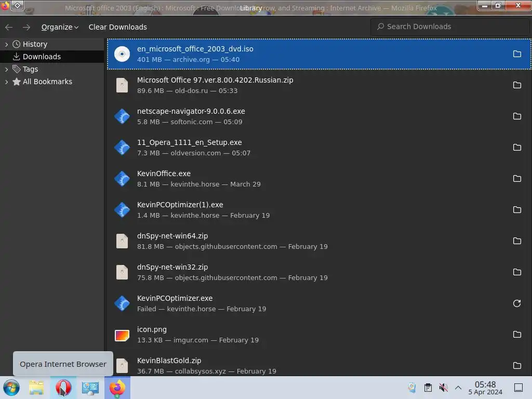Show netscape-navigator-9.0.0.6.exe in folder

(517, 116)
